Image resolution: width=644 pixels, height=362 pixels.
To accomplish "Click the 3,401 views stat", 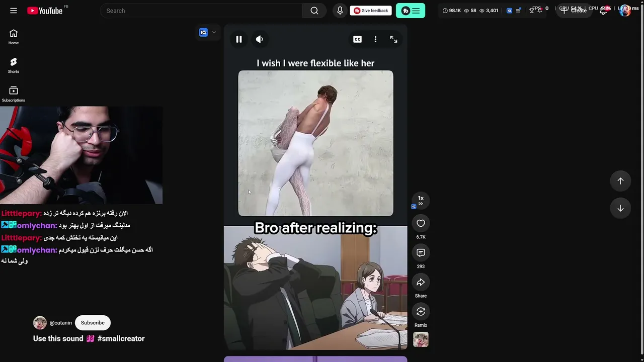I will tap(489, 11).
